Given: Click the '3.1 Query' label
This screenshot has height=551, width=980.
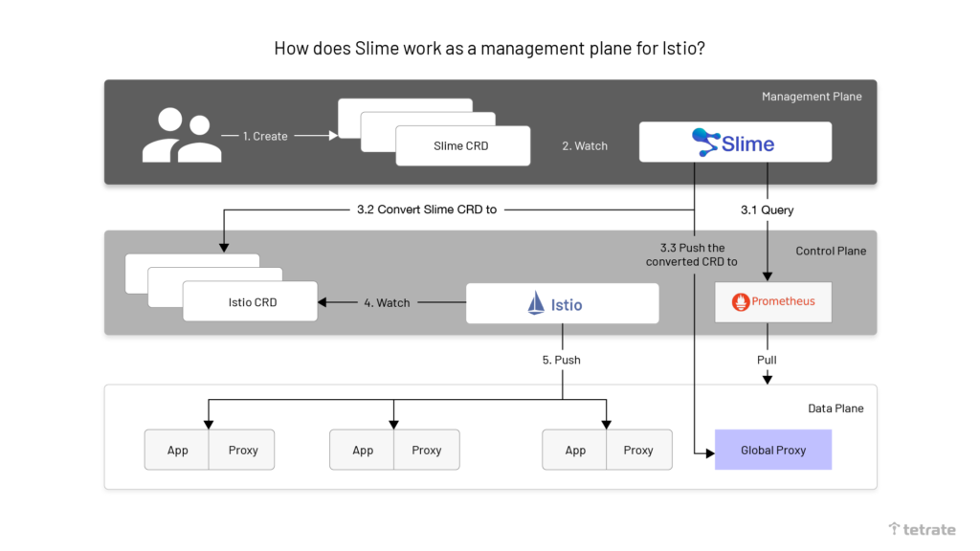Looking at the screenshot, I should click(x=767, y=209).
